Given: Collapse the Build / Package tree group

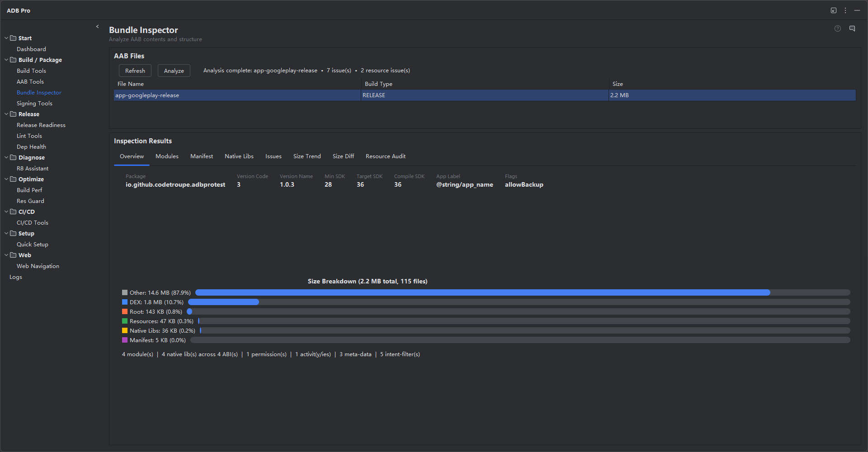Looking at the screenshot, I should tap(6, 60).
